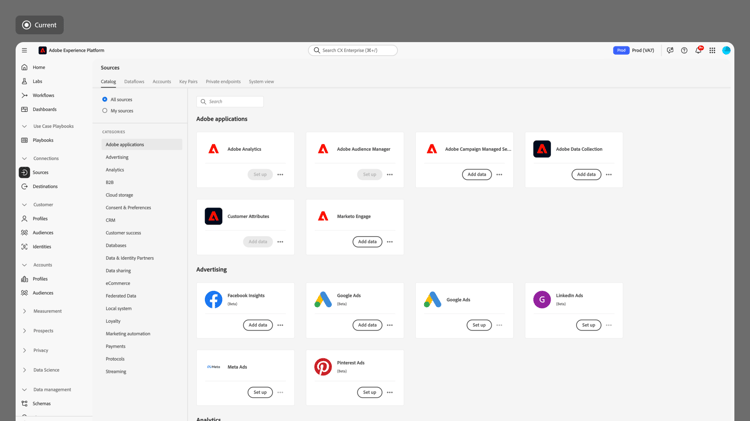Click the feedback icon beside the Prod sandbox name

[x=670, y=50]
